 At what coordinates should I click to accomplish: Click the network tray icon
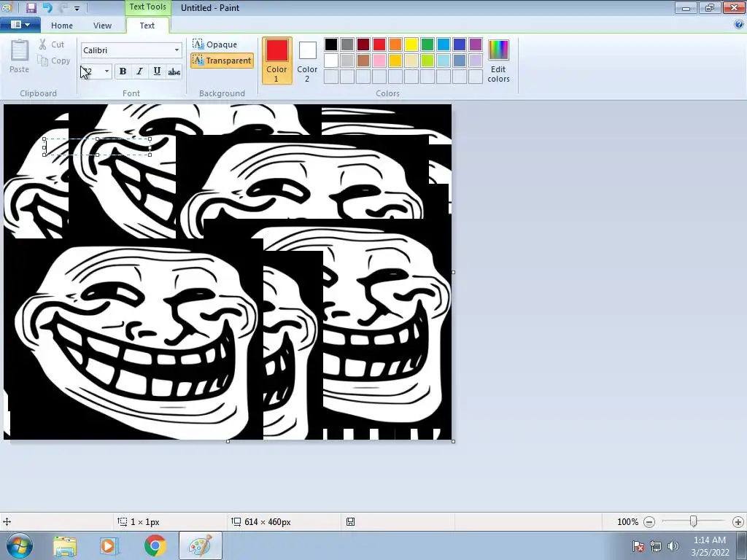point(656,546)
